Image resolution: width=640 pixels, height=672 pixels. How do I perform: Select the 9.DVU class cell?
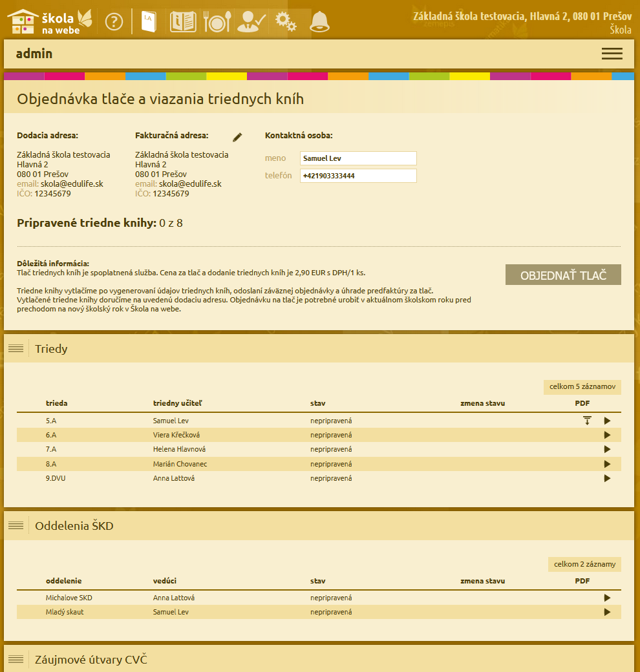[x=56, y=478]
